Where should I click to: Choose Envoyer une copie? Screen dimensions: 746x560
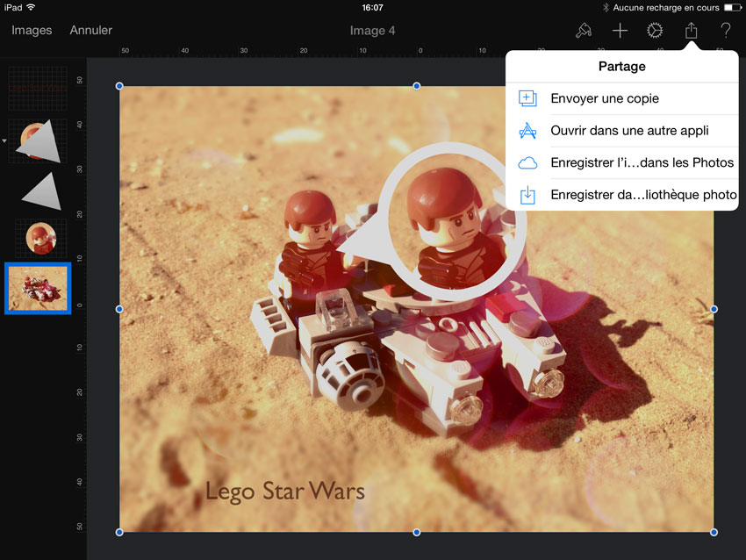click(x=622, y=98)
